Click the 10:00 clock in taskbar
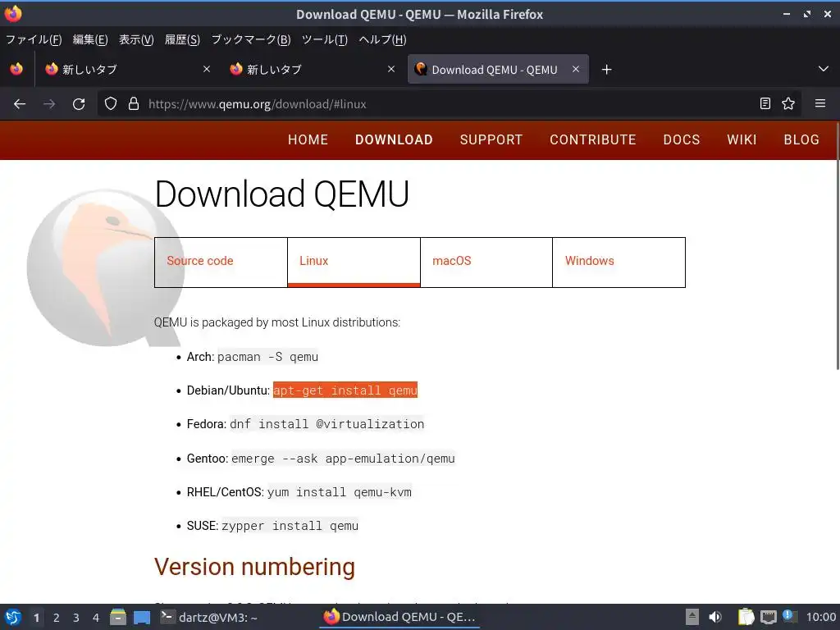The height and width of the screenshot is (630, 840). [820, 617]
